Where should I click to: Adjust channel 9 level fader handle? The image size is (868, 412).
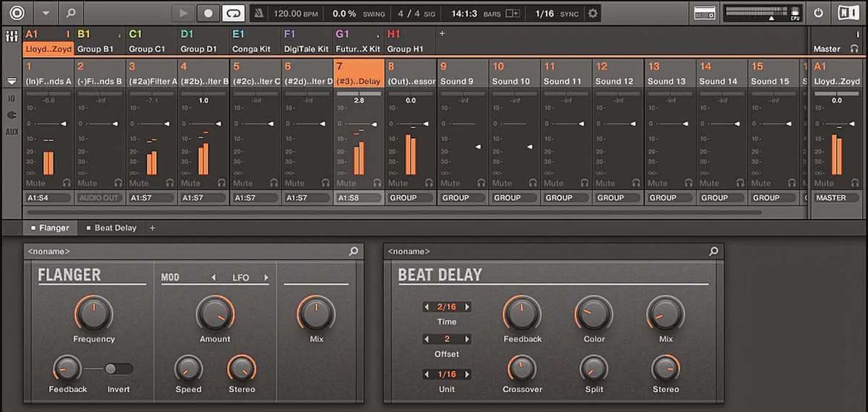click(478, 147)
